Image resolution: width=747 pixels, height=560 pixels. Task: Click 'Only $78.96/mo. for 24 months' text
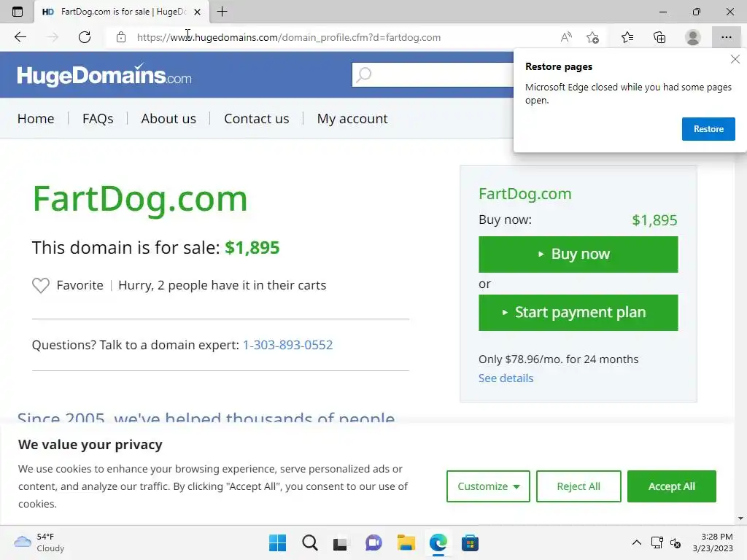pos(558,359)
